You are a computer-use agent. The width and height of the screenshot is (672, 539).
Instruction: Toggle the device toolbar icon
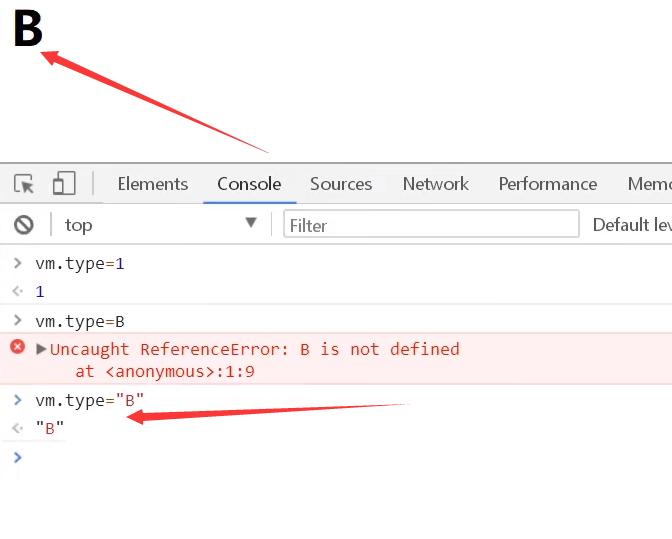(x=64, y=184)
